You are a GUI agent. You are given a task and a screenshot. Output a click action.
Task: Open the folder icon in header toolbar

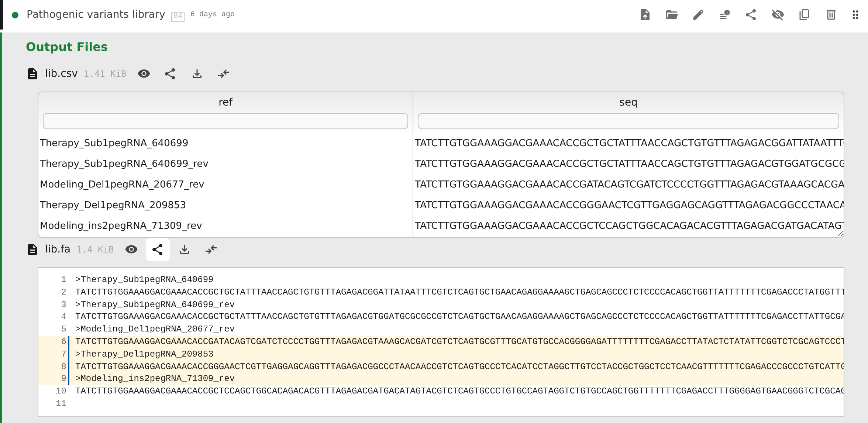point(672,15)
